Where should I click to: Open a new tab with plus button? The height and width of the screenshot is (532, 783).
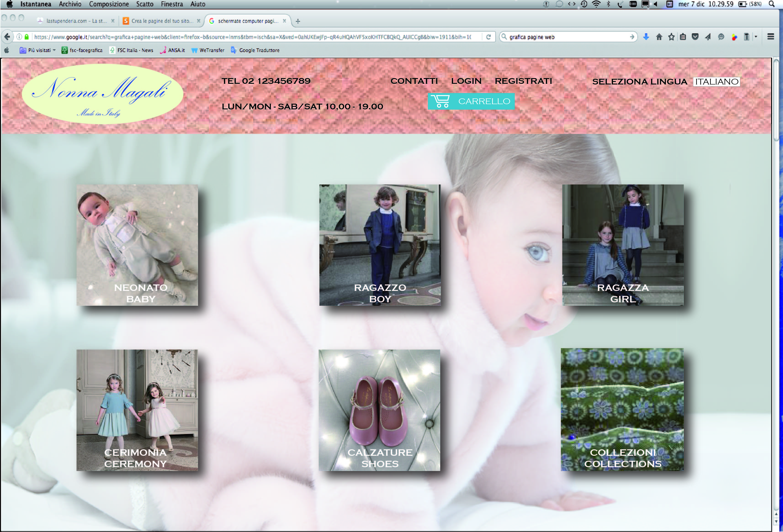298,21
